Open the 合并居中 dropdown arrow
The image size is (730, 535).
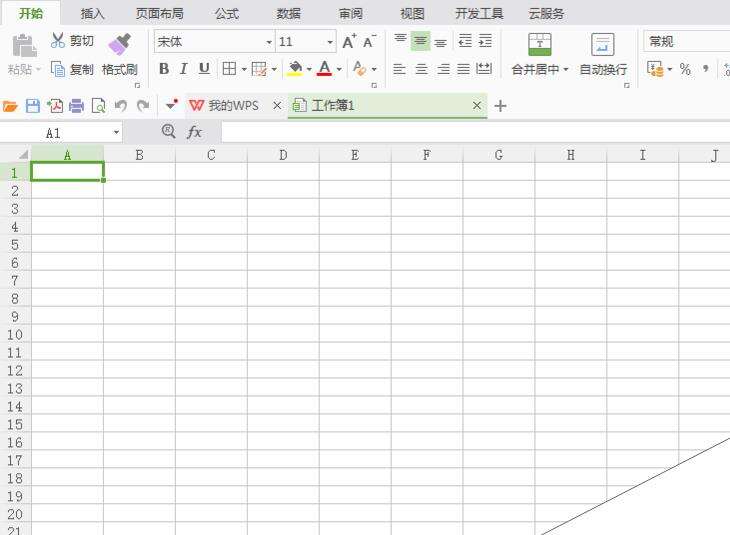click(x=566, y=69)
